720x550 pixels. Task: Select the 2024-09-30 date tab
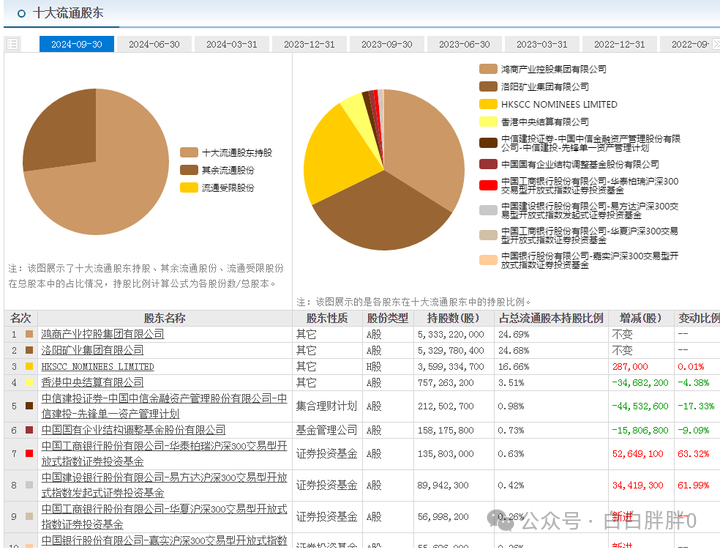pyautogui.click(x=77, y=44)
